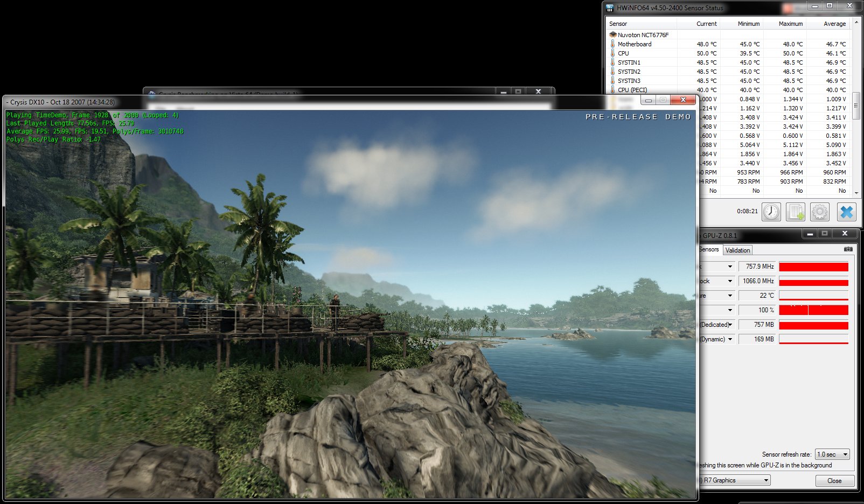Minimize the HWiNFO64 window
The image size is (864, 504).
click(x=815, y=6)
